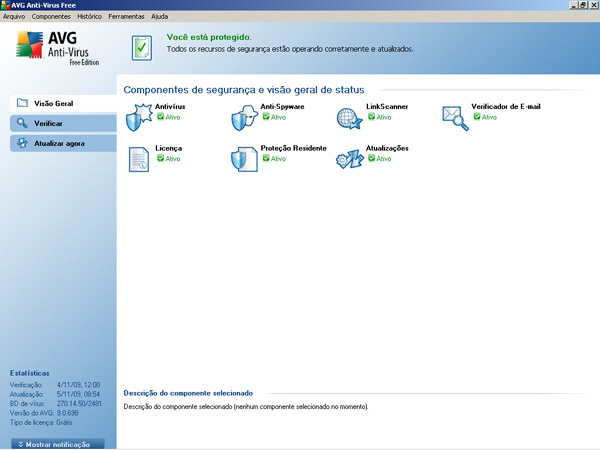Click the Tipo de licença Grátis entry
The height and width of the screenshot is (450, 600).
41,422
